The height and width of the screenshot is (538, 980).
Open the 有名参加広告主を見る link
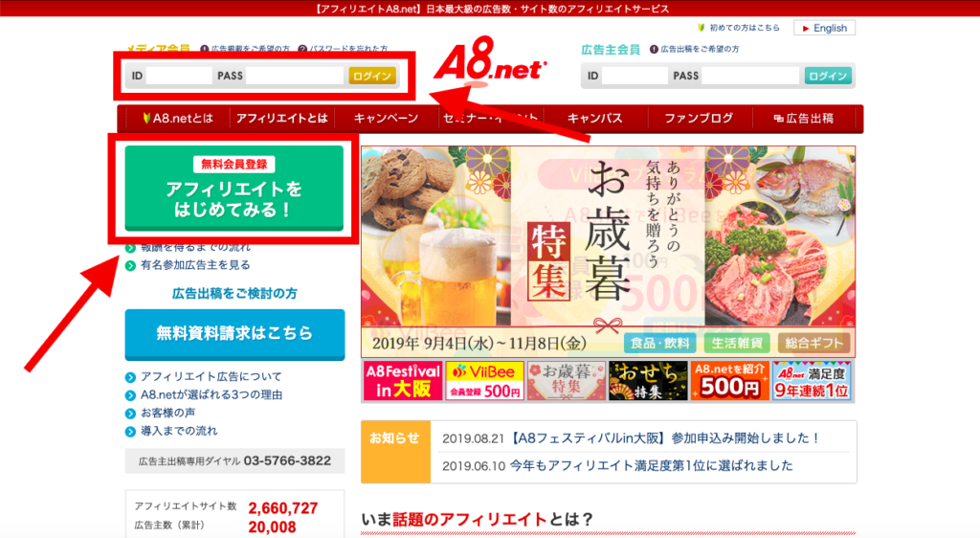pos(195,265)
